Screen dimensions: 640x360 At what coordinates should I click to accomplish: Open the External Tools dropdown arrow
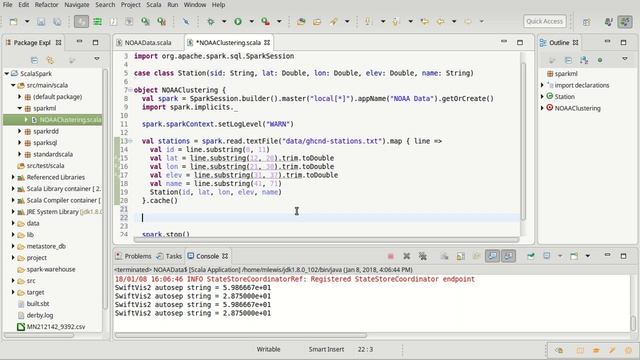(x=279, y=21)
